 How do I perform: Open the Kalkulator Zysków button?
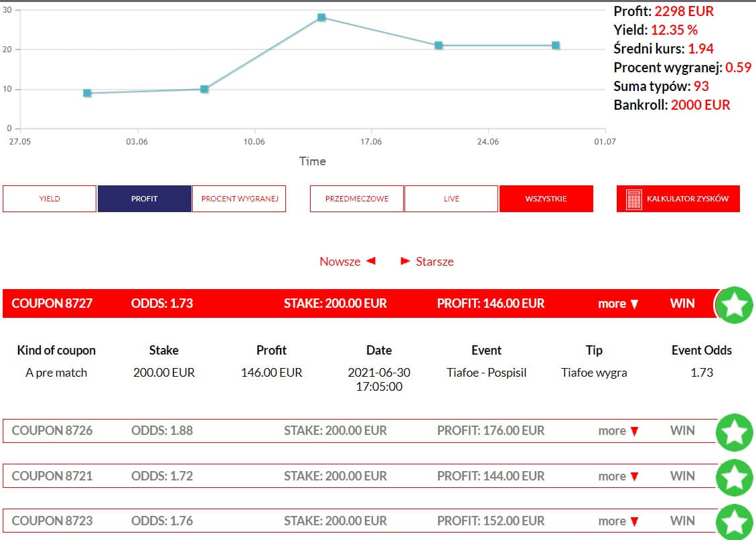coord(678,199)
